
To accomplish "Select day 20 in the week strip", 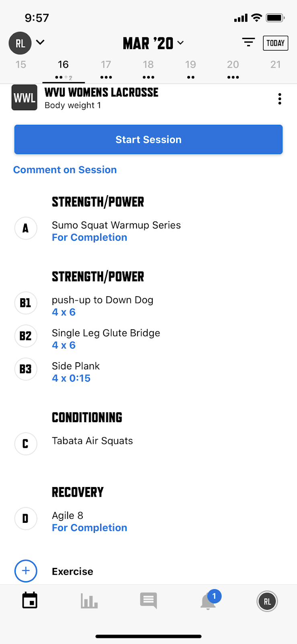I will coord(233,68).
